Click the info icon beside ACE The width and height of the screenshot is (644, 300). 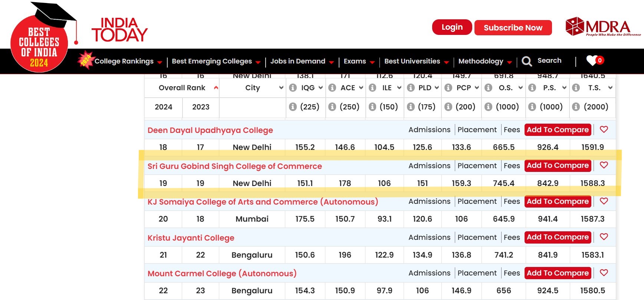click(x=332, y=88)
